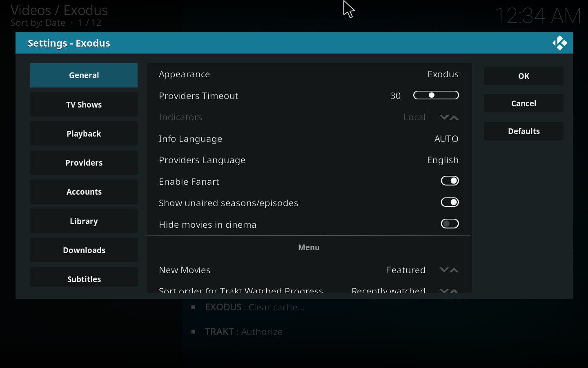This screenshot has width=588, height=368.
Task: Open Accounts settings category
Action: (x=84, y=192)
